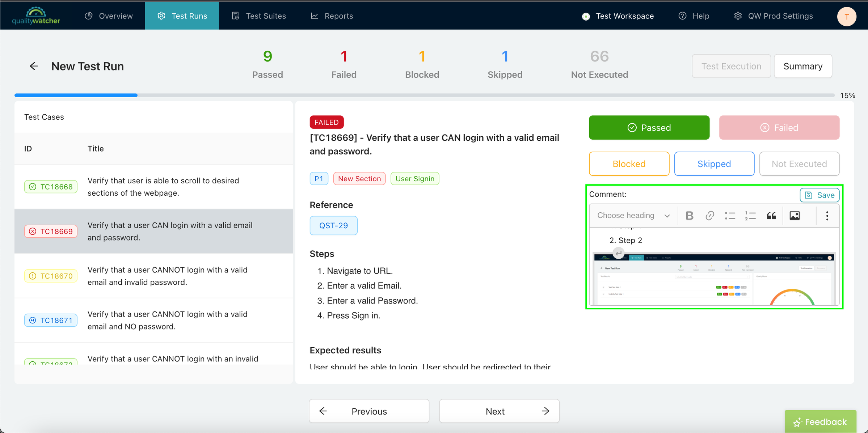Click the blockquote icon
This screenshot has width=868, height=433.
(x=771, y=216)
